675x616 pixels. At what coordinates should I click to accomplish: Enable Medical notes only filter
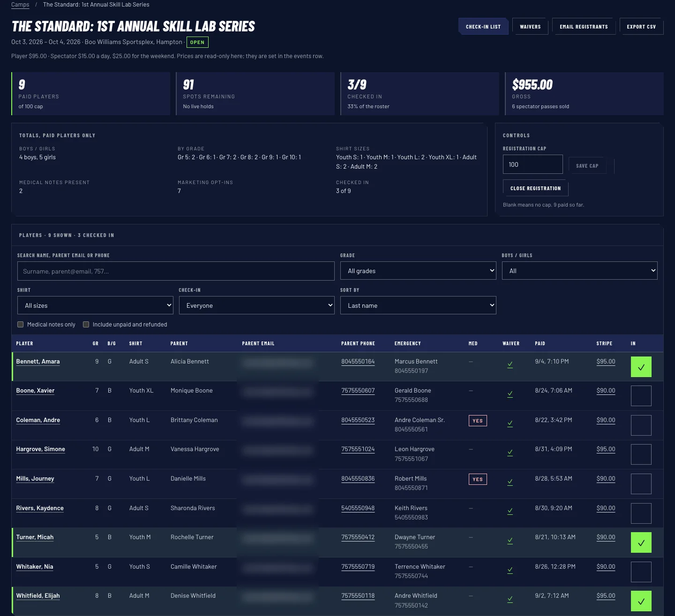(21, 324)
